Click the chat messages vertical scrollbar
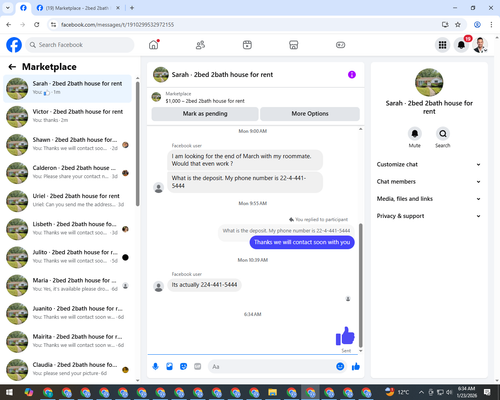This screenshot has width=500, height=400. [x=360, y=285]
